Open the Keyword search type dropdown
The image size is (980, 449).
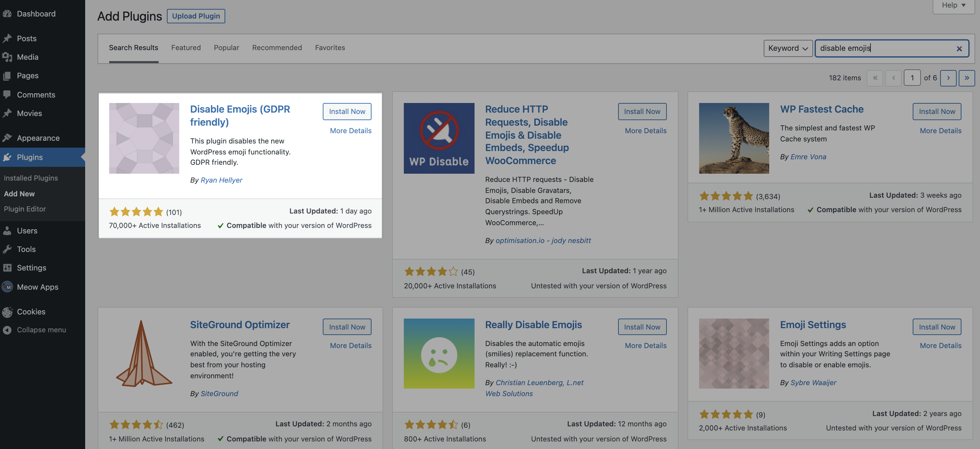click(787, 48)
